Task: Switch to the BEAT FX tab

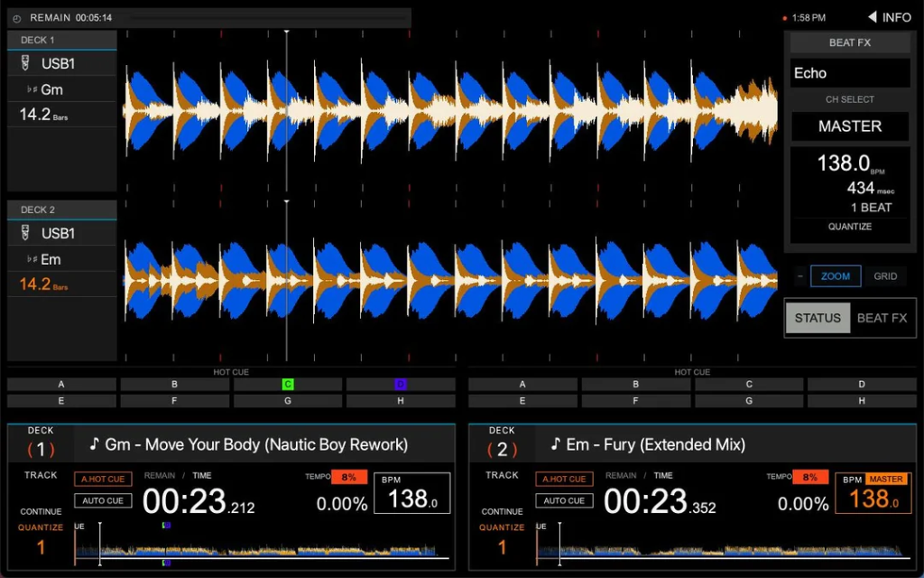Action: (x=882, y=319)
